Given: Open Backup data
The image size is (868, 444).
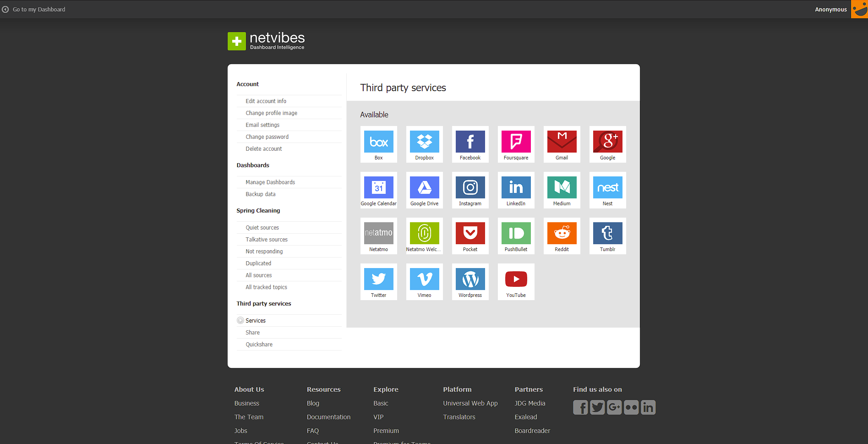Looking at the screenshot, I should [x=261, y=194].
